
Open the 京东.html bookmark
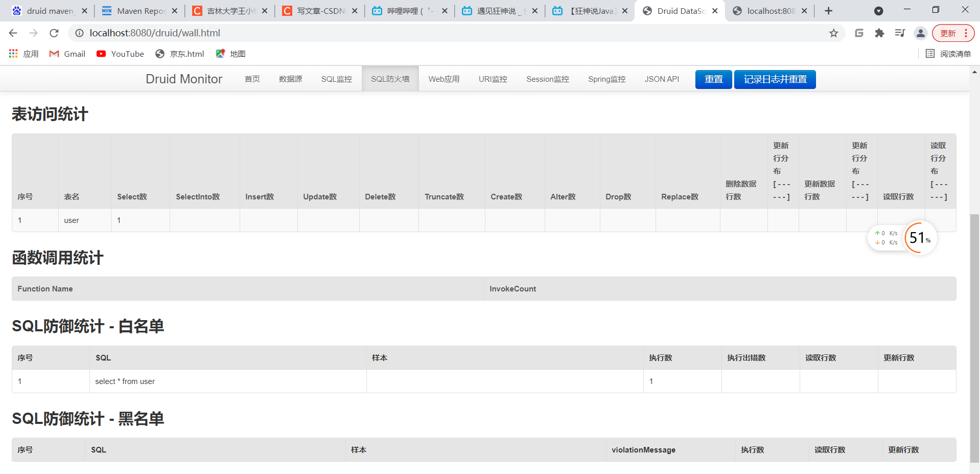tap(180, 54)
